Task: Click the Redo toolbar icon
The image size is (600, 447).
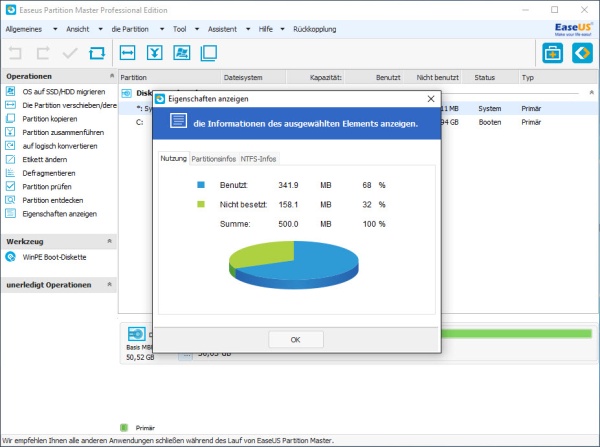Action: (43, 53)
